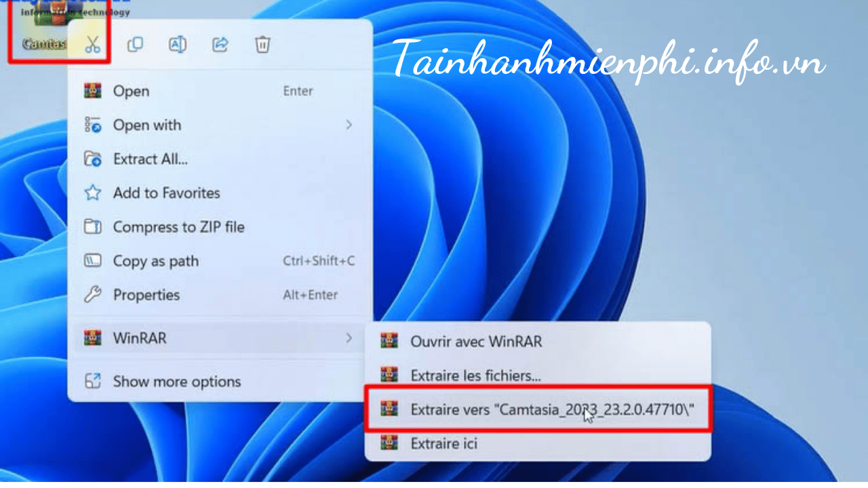Click the star icon for Add to Favorites
This screenshot has width=868, height=488.
92,193
